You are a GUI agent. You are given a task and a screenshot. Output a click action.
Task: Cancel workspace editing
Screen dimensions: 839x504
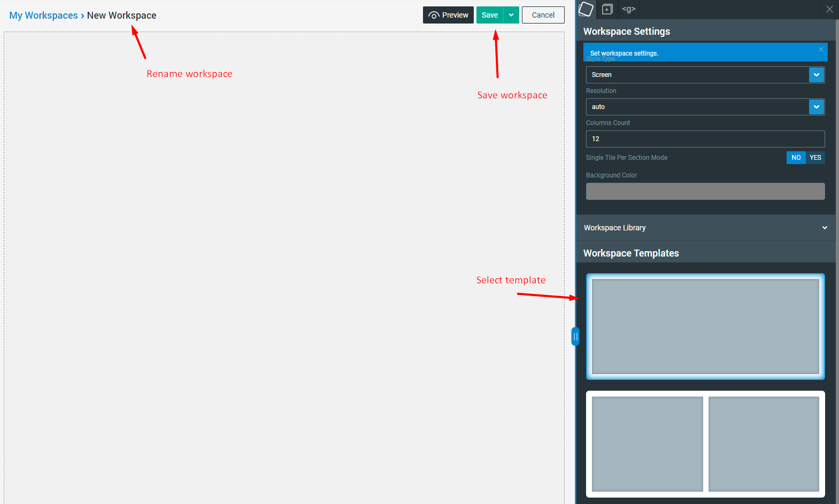tap(543, 15)
